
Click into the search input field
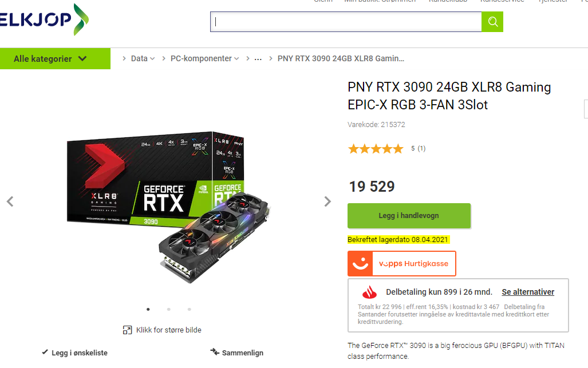pos(346,22)
